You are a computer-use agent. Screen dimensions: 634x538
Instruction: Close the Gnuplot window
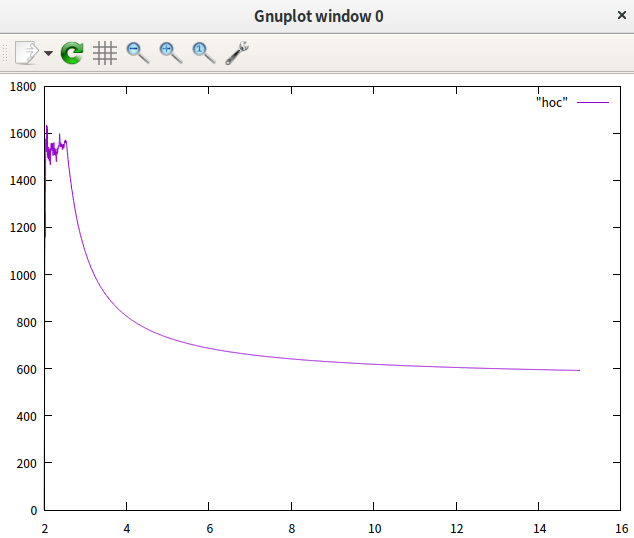click(x=621, y=15)
